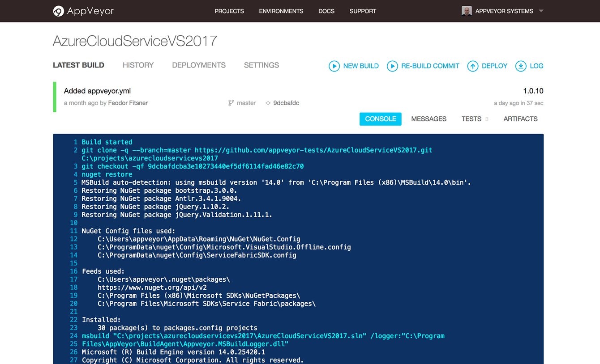Image resolution: width=600 pixels, height=364 pixels.
Task: Click the https://www.nuget.org/api/v2 line
Action: (x=152, y=287)
